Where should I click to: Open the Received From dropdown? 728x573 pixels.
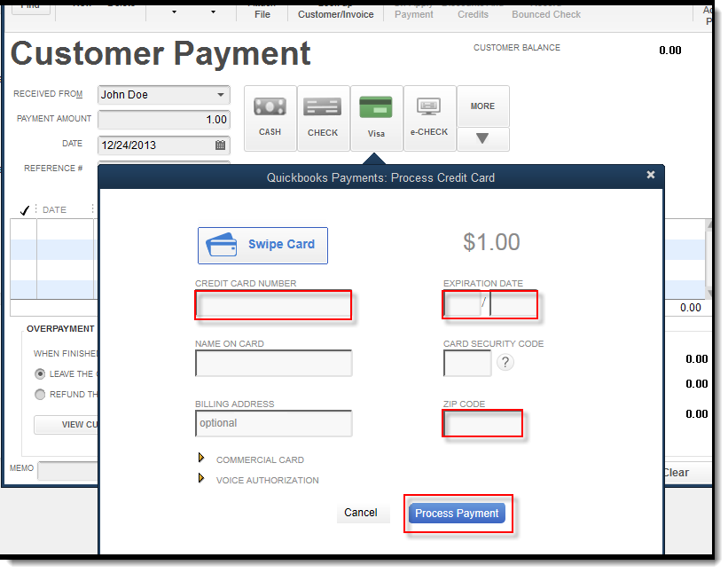click(x=221, y=95)
